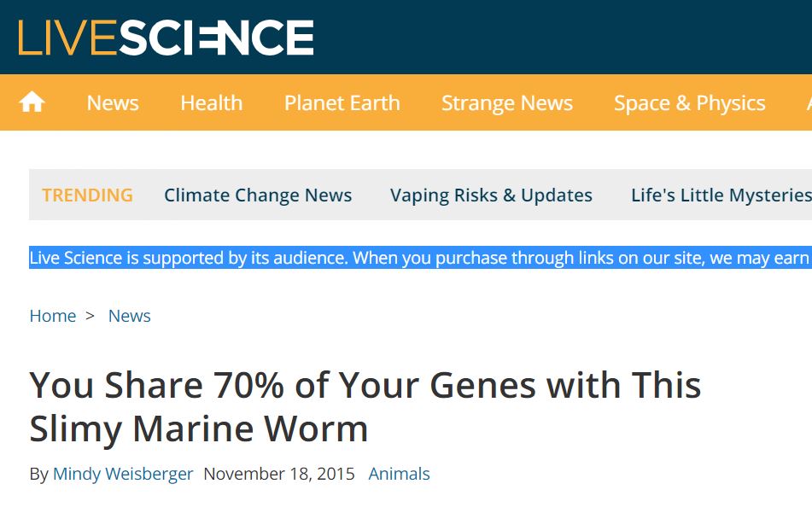Open Climate Change News trending link
The width and height of the screenshot is (812, 513).
pyautogui.click(x=258, y=195)
